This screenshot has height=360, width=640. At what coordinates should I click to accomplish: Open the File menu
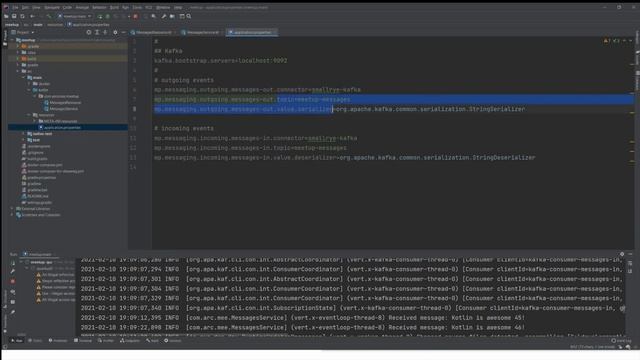click(15, 7)
